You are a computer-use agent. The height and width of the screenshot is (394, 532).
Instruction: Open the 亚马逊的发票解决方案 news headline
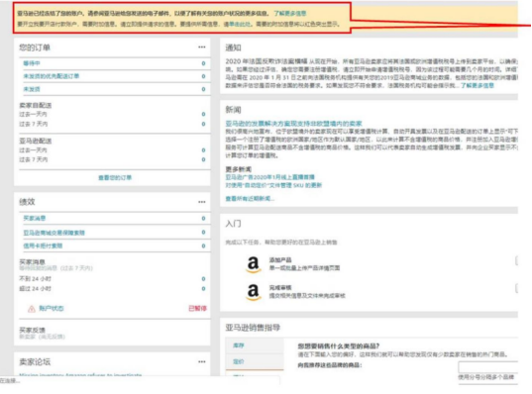point(294,124)
